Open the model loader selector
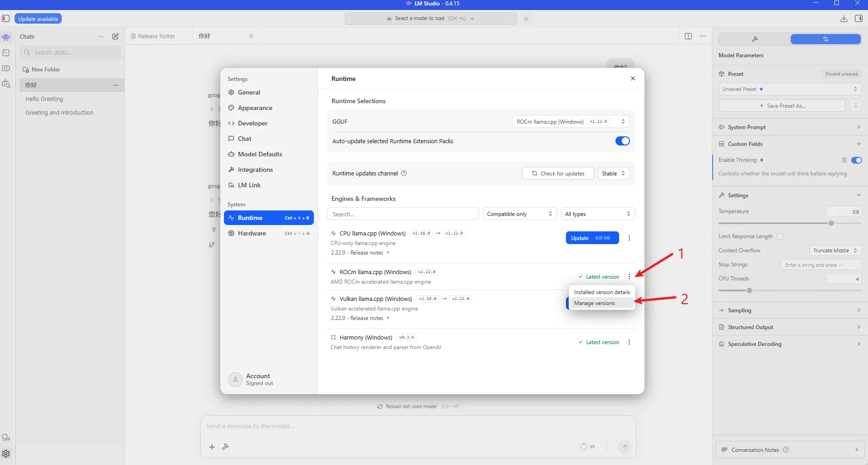 [431, 19]
